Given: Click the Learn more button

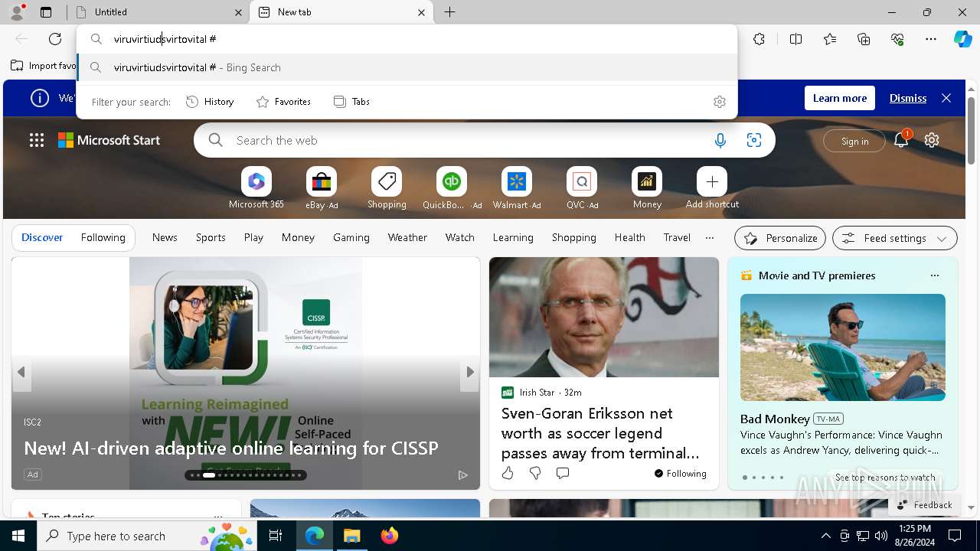Looking at the screenshot, I should (840, 98).
